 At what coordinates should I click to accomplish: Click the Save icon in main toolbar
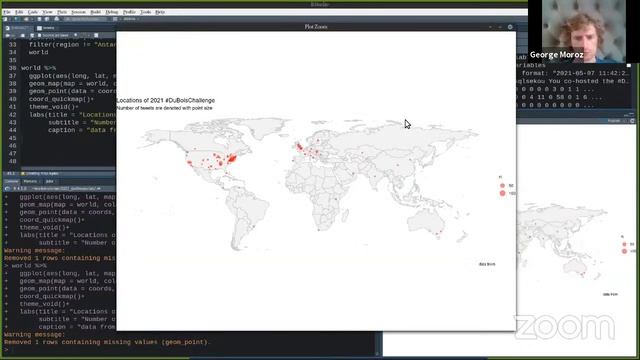(39, 19)
